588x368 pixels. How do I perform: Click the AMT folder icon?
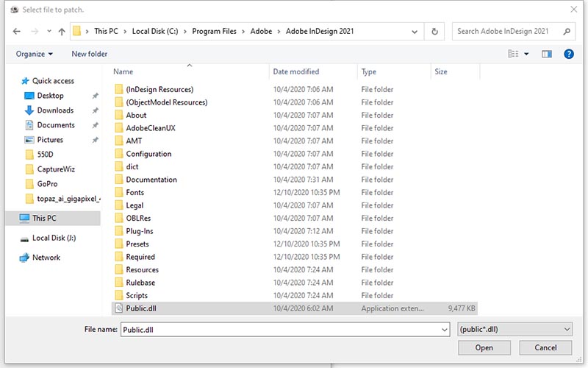[119, 141]
